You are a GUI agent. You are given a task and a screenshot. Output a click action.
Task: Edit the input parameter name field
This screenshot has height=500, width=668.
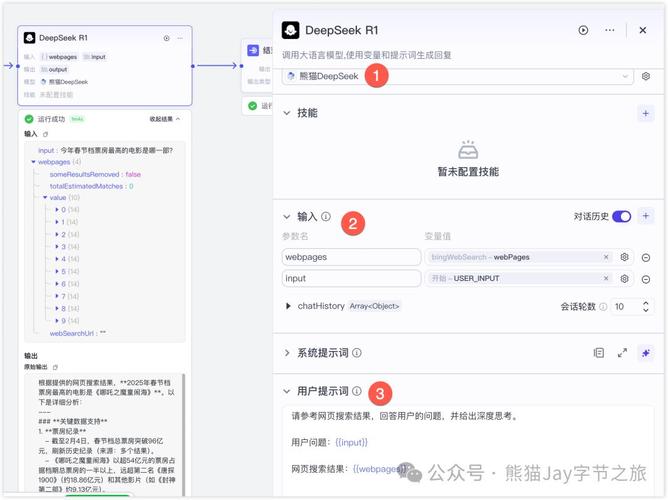[351, 279]
